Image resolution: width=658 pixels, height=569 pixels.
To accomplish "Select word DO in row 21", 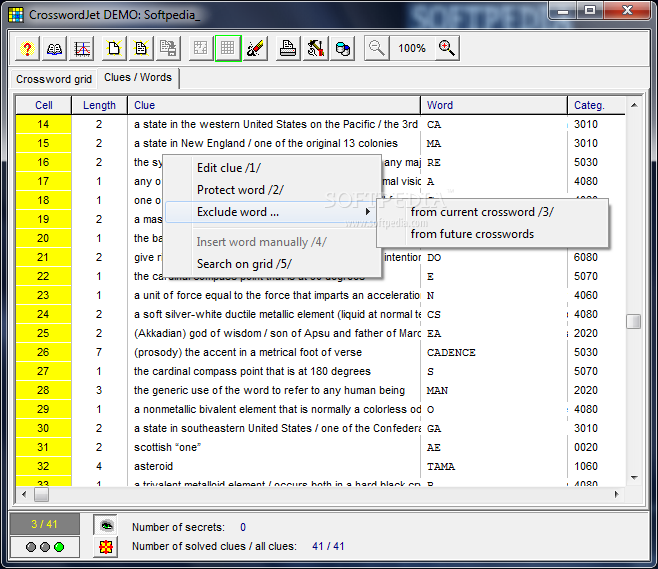I will [x=434, y=257].
